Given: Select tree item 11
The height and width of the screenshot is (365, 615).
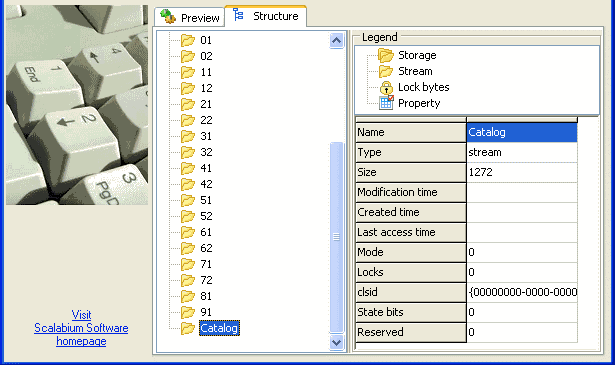Looking at the screenshot, I should point(206,72).
